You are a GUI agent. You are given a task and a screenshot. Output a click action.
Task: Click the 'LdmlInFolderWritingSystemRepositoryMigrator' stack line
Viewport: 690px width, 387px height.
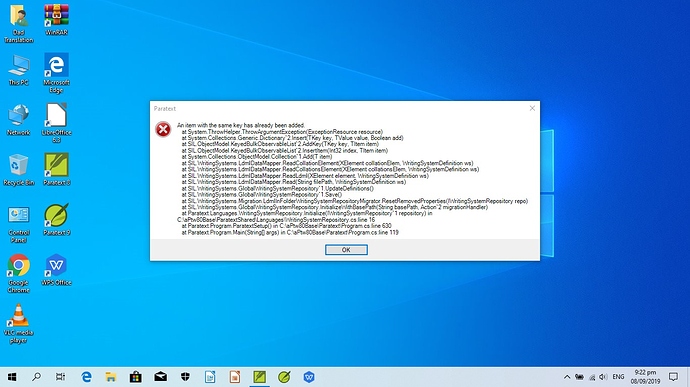click(355, 201)
